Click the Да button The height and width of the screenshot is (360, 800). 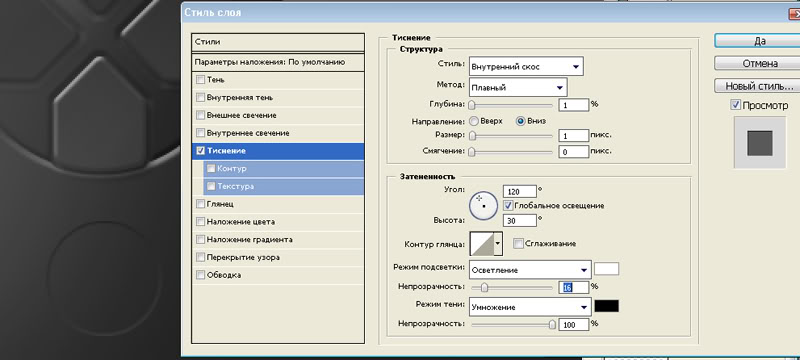pos(759,41)
